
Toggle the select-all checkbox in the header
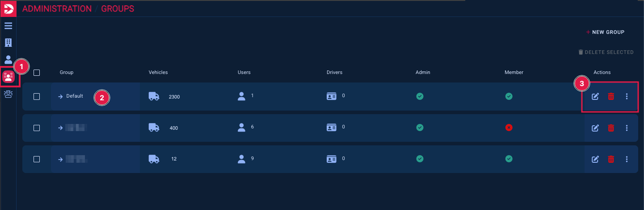(37, 73)
